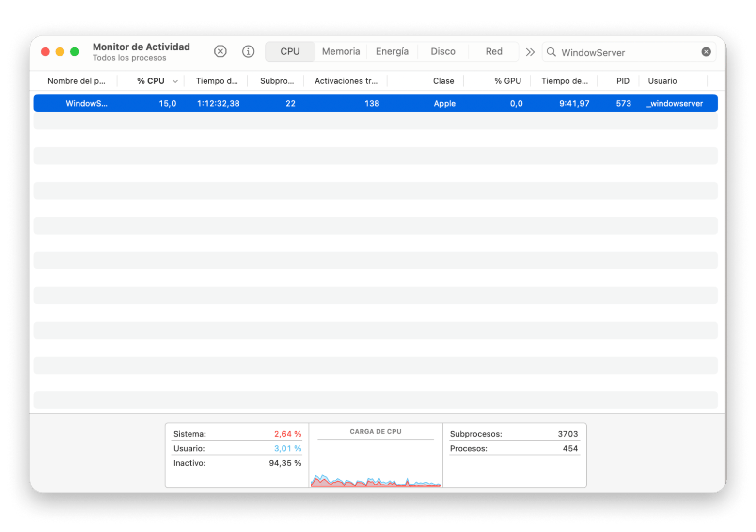The width and height of the screenshot is (756, 532).
Task: Click the green full-screen window button
Action: pos(75,52)
